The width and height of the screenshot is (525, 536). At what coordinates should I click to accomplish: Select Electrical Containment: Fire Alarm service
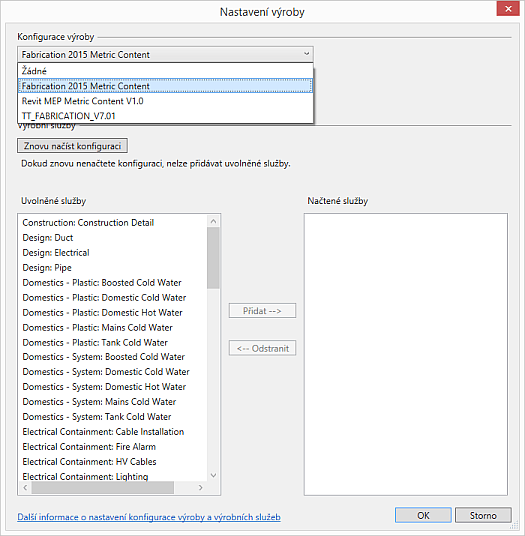(x=89, y=447)
